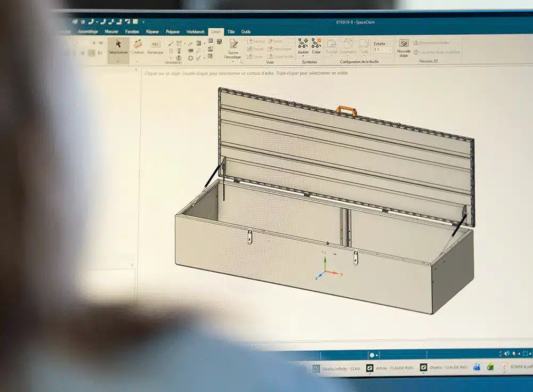Viewport: 533px width, 392px height.
Task: Expand Suivre l'encodage dropdown arrow
Action: point(233,61)
